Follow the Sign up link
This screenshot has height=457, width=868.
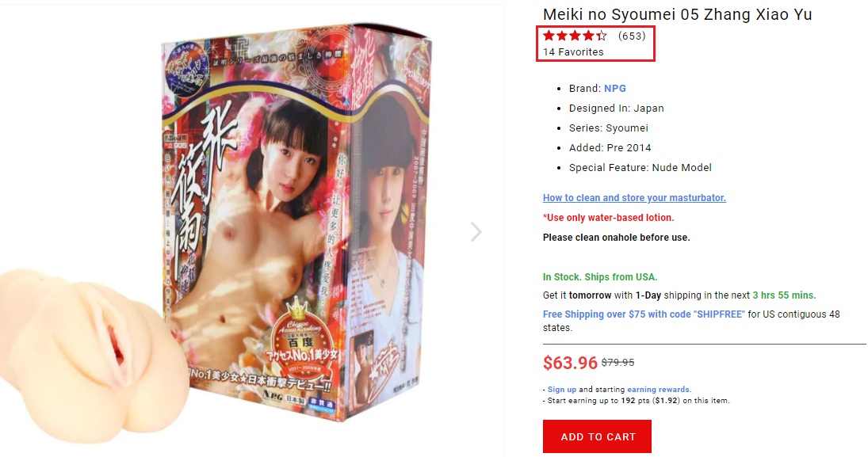coord(562,390)
